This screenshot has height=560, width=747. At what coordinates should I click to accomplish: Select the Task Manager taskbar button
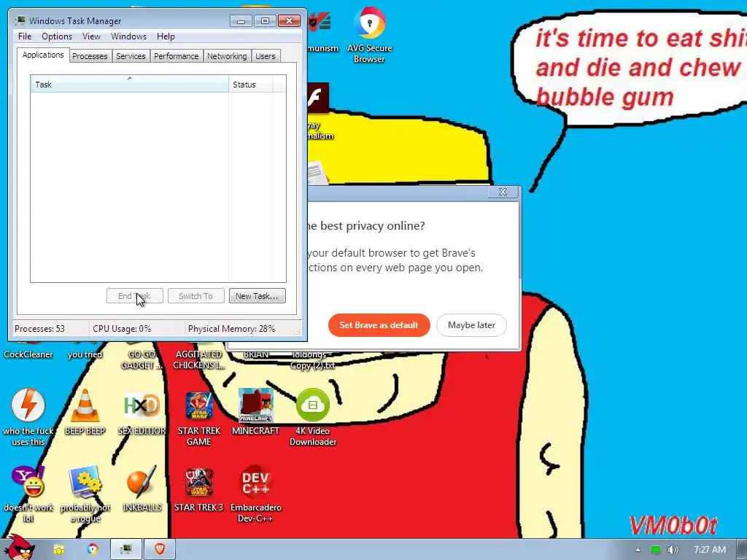tap(126, 550)
